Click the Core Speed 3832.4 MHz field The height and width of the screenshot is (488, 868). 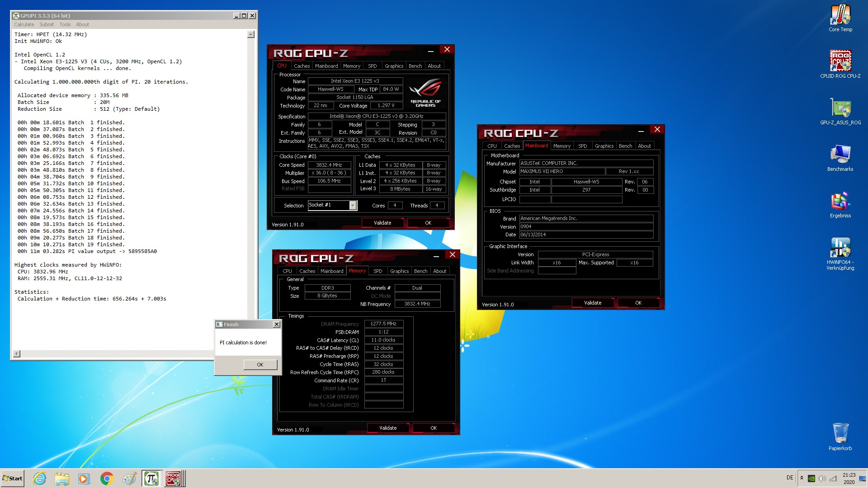[329, 165]
